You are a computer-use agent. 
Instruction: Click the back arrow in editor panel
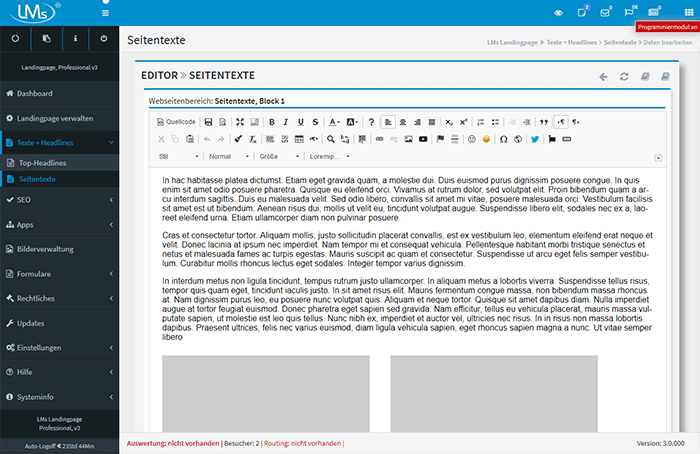pos(603,77)
